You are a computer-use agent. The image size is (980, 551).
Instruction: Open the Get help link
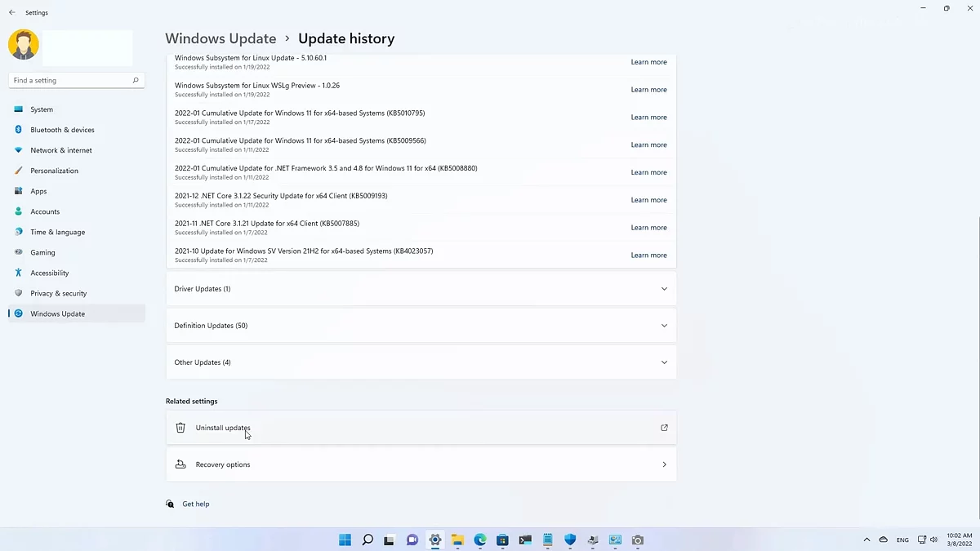pyautogui.click(x=196, y=504)
